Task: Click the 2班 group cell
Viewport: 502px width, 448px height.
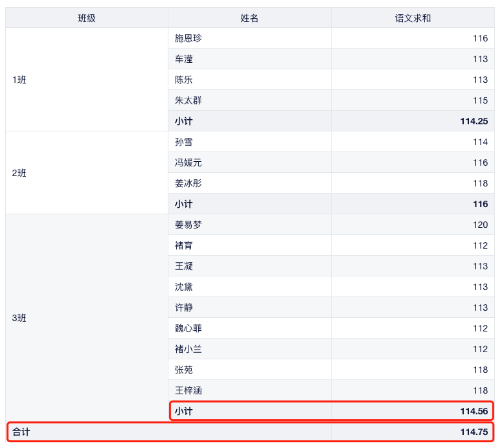Action: 19,173
